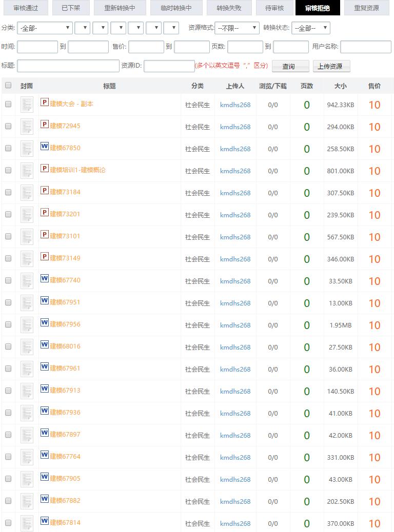Click Word icon beside 建模68016
394x532 pixels.
coord(45,345)
